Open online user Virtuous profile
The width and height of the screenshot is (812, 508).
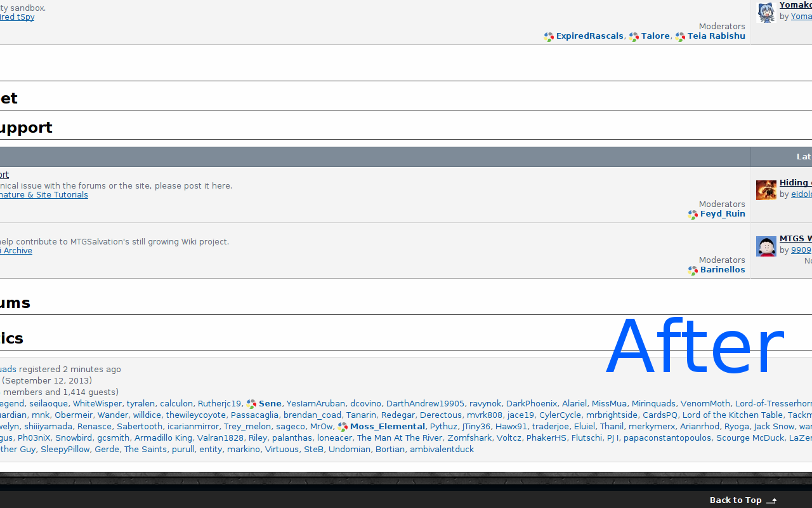tap(282, 450)
